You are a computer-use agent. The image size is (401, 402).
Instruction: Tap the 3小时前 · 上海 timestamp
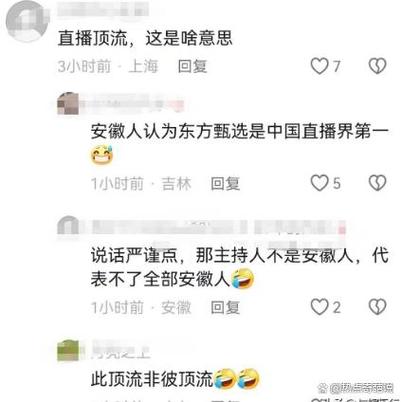click(x=108, y=66)
